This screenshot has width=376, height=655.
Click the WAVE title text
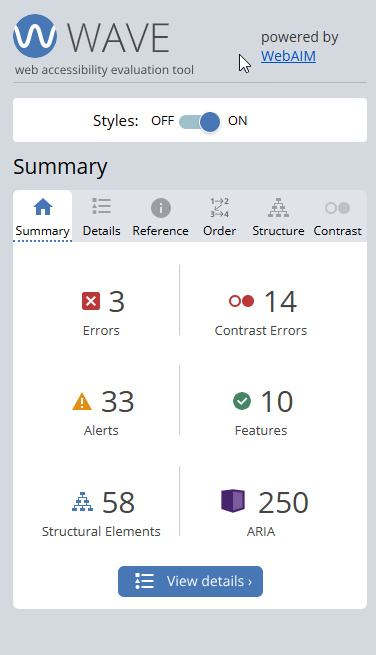118,38
